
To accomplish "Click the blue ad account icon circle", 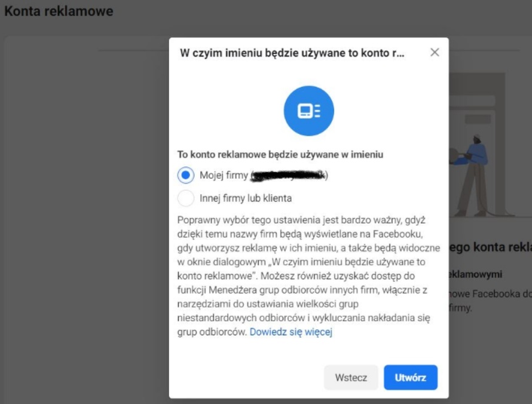I will pos(309,111).
